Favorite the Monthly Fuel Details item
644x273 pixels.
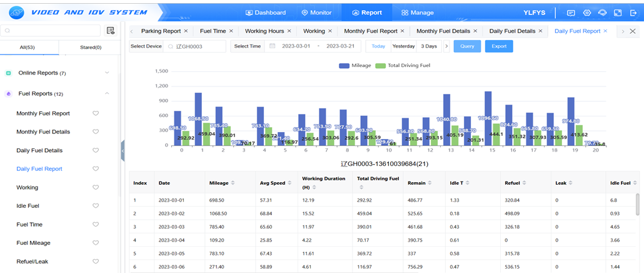(x=96, y=131)
